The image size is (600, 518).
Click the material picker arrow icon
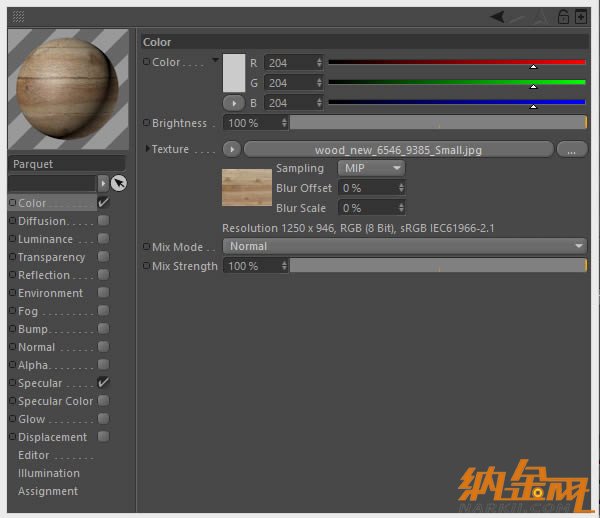119,183
